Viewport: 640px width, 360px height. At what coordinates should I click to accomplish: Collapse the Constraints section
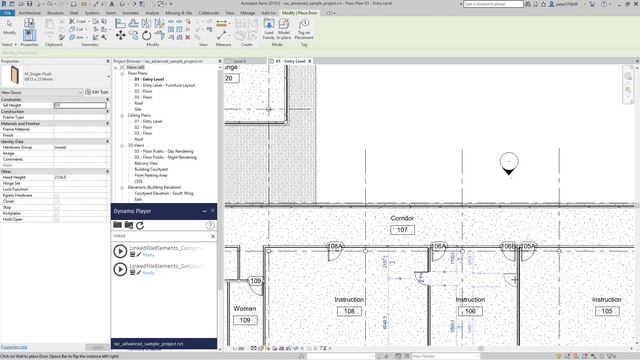pyautogui.click(x=108, y=100)
